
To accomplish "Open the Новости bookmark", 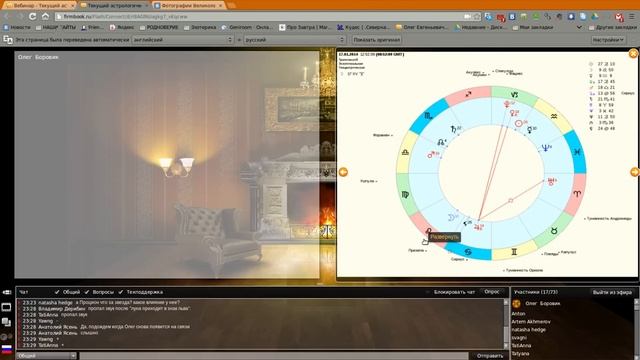I will [17, 27].
